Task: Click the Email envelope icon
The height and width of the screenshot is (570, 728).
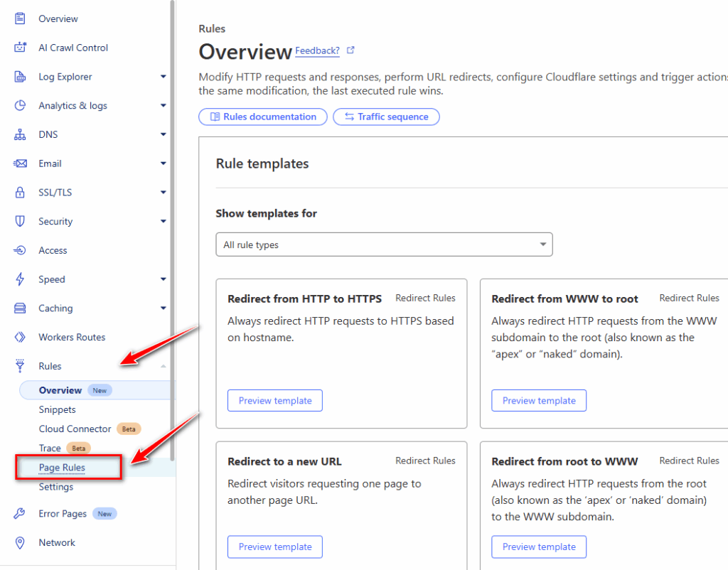Action: (x=21, y=163)
